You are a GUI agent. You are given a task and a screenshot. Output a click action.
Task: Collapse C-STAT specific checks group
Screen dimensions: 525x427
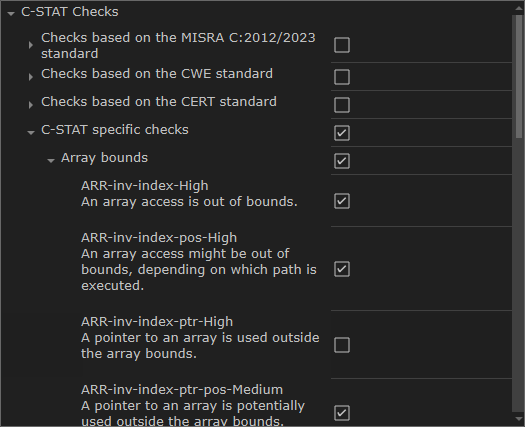tap(31, 133)
